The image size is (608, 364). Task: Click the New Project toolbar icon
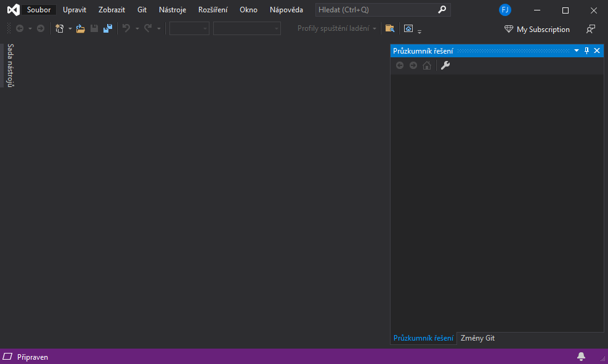coord(60,28)
